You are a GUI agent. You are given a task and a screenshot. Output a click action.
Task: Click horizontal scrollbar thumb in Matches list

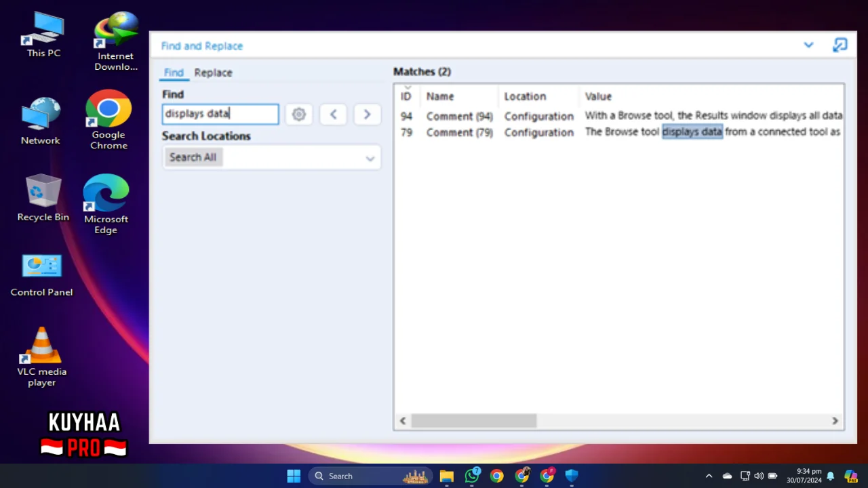[473, 421]
